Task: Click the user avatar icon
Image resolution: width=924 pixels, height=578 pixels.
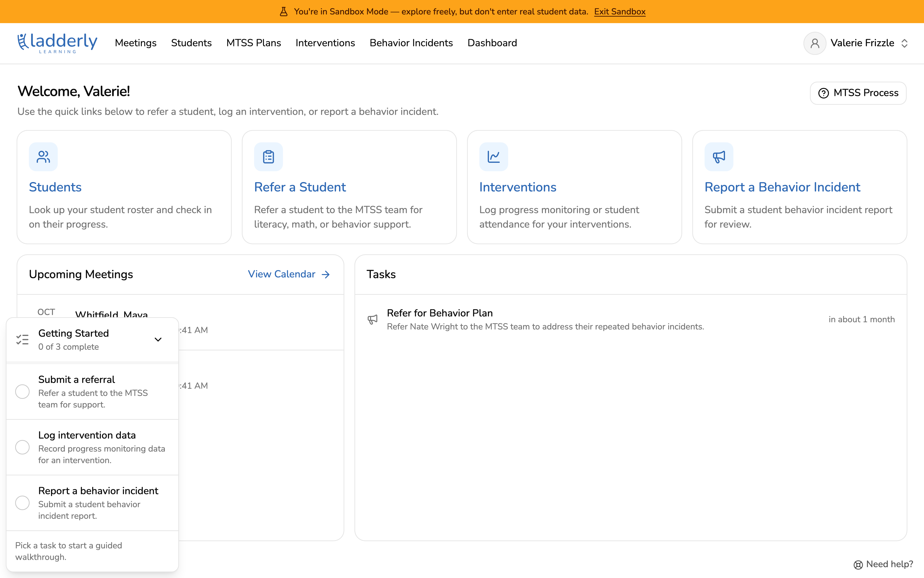Action: [815, 43]
